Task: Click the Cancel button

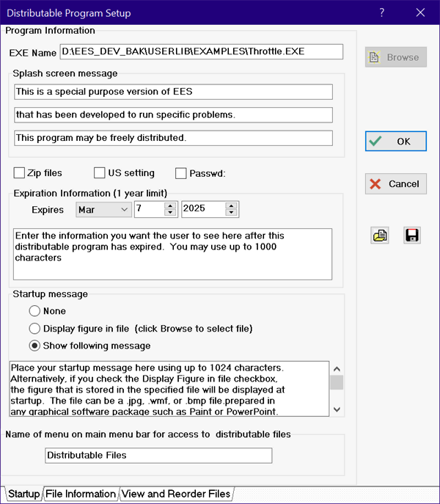Action: click(395, 184)
